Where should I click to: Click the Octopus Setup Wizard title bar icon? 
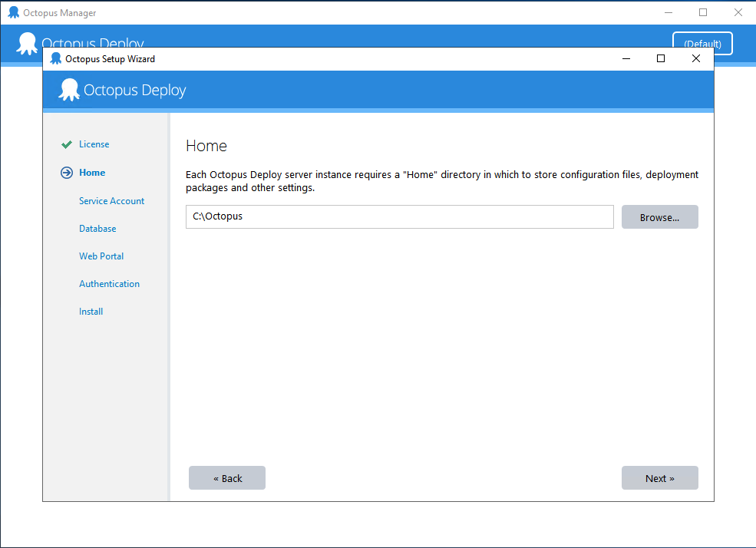click(56, 59)
